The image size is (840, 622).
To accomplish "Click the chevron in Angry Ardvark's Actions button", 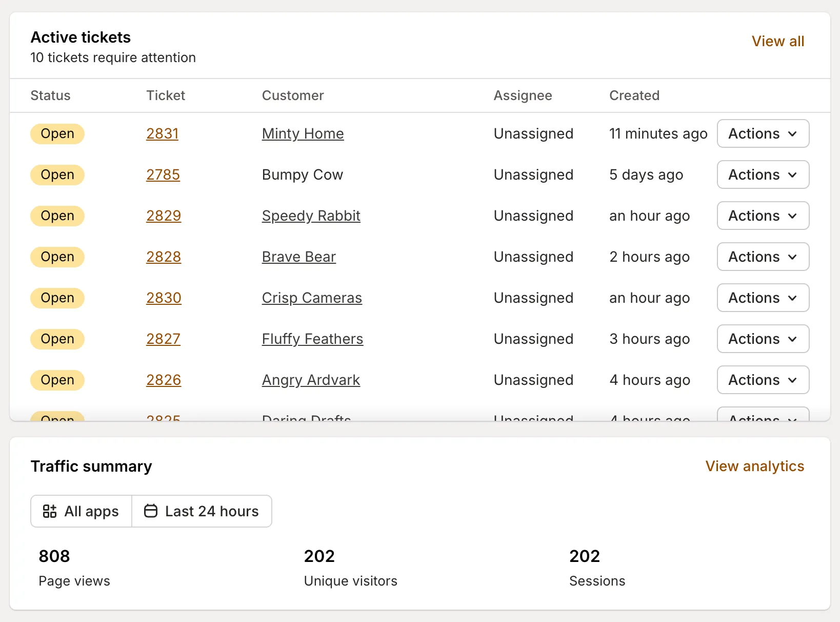I will 792,380.
